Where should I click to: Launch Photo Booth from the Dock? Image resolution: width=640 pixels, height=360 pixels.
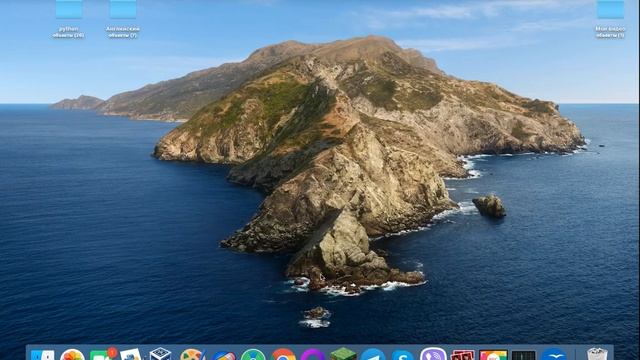click(x=463, y=356)
